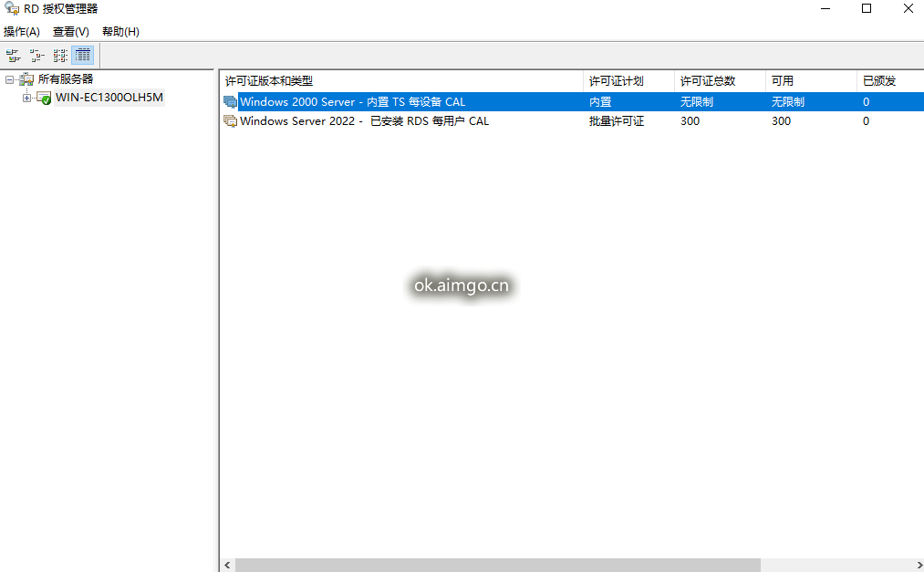The height and width of the screenshot is (572, 924).
Task: Sort by 已颁发 column header
Action: [890, 80]
